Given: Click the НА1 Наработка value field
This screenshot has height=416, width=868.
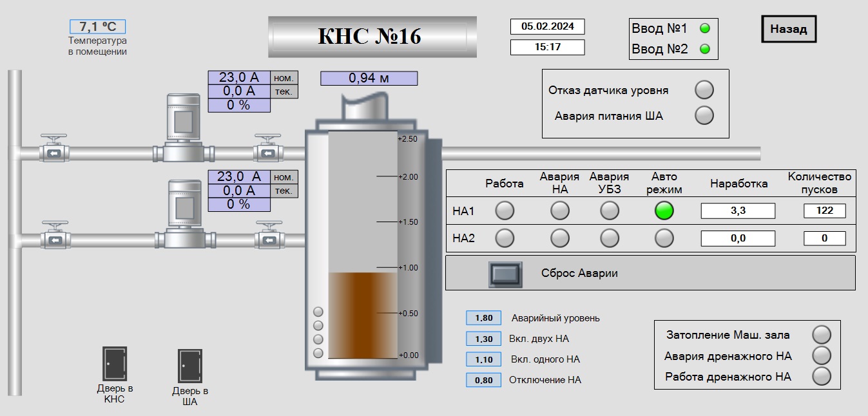Looking at the screenshot, I should 738,211.
